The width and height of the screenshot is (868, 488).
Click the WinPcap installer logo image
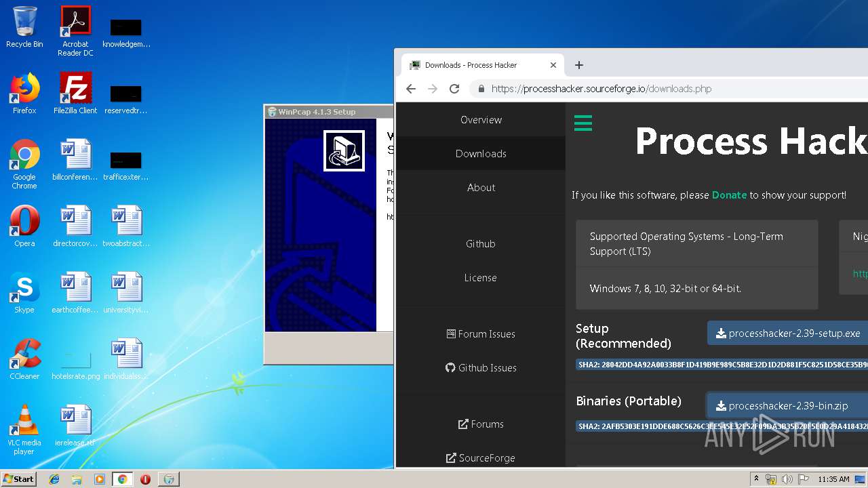click(344, 150)
